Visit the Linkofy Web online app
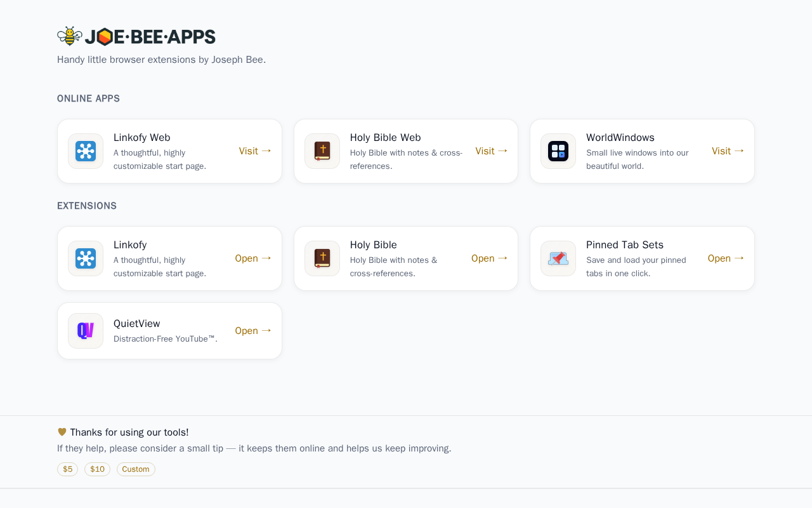This screenshot has height=508, width=812. pos(255,151)
